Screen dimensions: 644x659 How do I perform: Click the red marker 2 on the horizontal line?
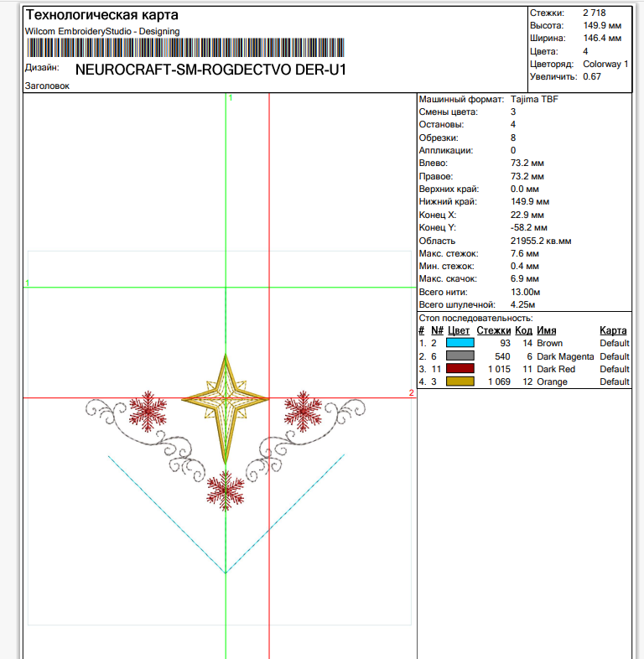click(x=411, y=392)
